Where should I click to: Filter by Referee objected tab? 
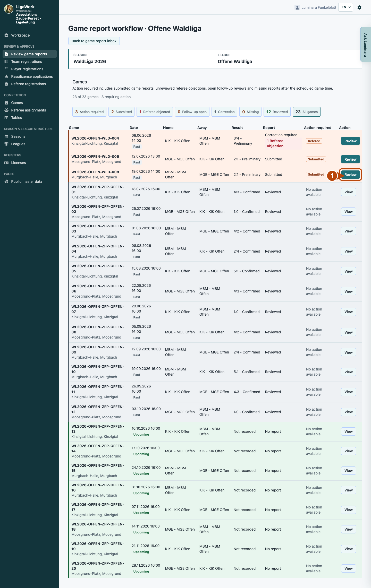coord(155,112)
